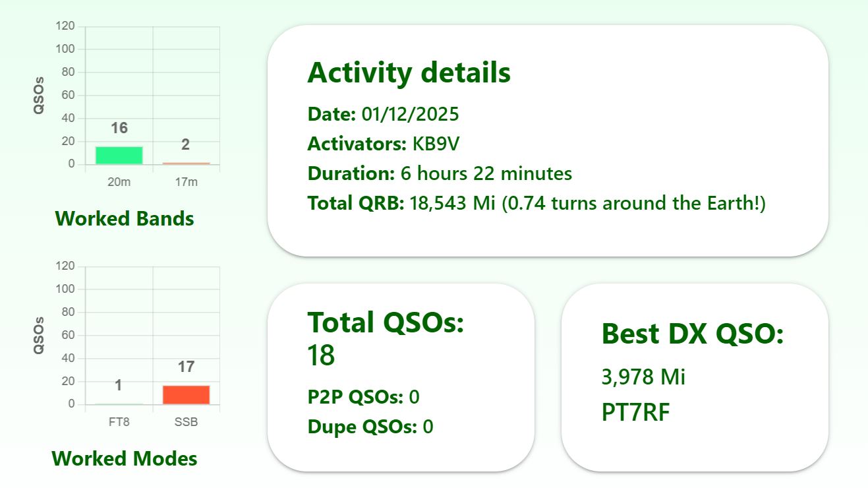868x488 pixels.
Task: Click the 17m axis label under the bands chart
Action: tap(186, 182)
